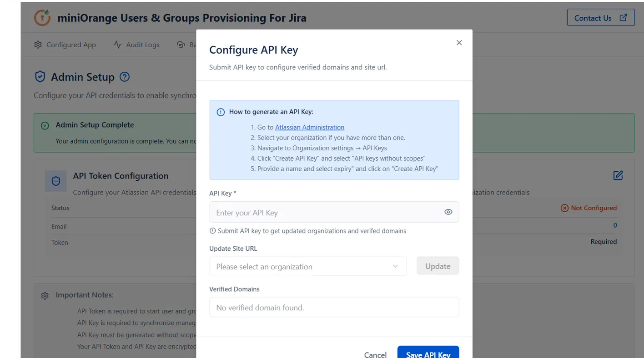Click the Audit Logs pulse icon
This screenshot has height=358, width=644.
(x=117, y=45)
